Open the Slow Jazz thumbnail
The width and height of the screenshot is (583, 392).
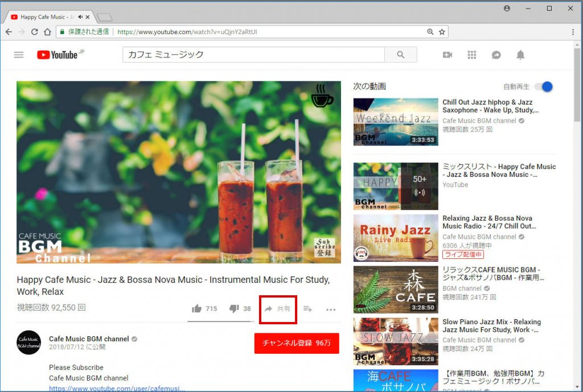(396, 341)
